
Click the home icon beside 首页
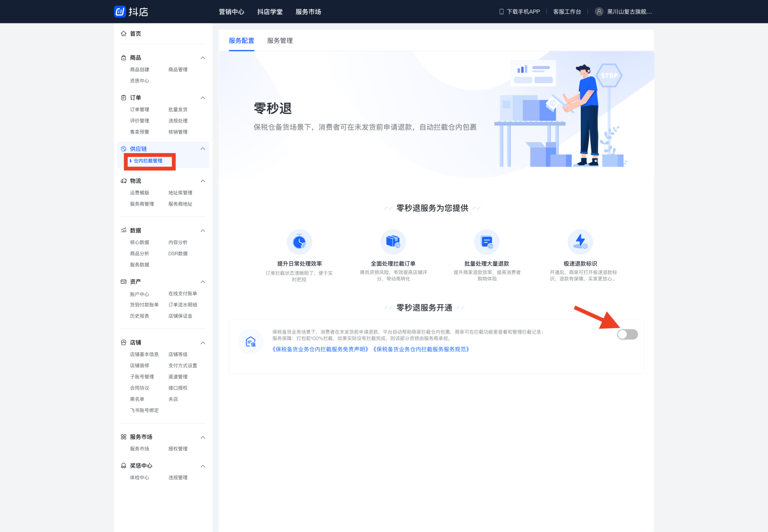[x=124, y=34]
